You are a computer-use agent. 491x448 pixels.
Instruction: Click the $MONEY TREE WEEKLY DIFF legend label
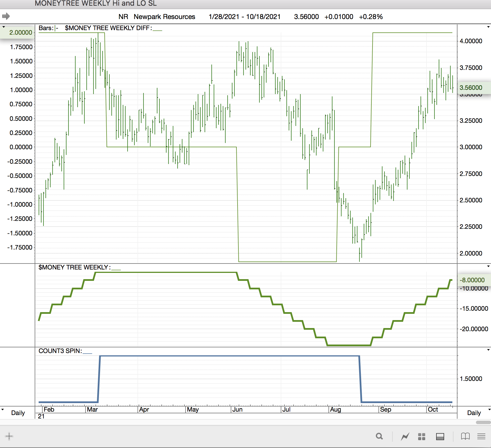pos(108,28)
